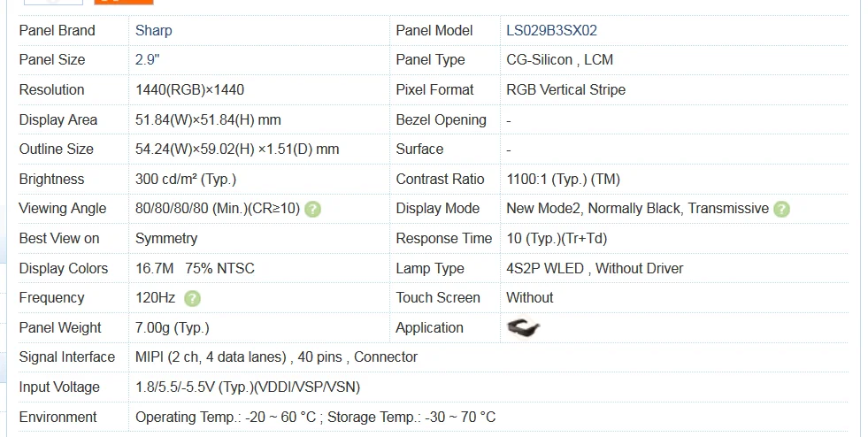Click the CG-Silicon , LCM panel type

(x=560, y=60)
